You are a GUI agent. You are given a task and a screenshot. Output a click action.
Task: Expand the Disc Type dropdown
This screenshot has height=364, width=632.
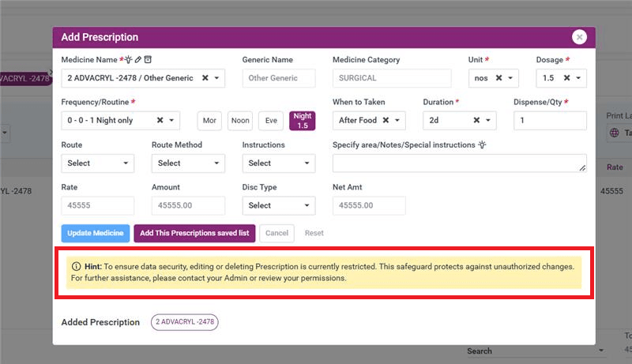point(278,205)
